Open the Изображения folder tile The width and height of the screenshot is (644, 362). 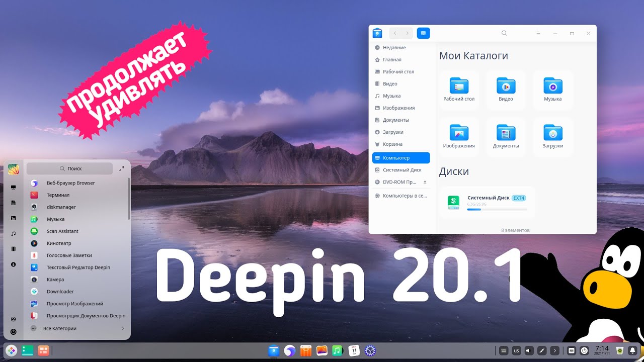click(x=459, y=137)
